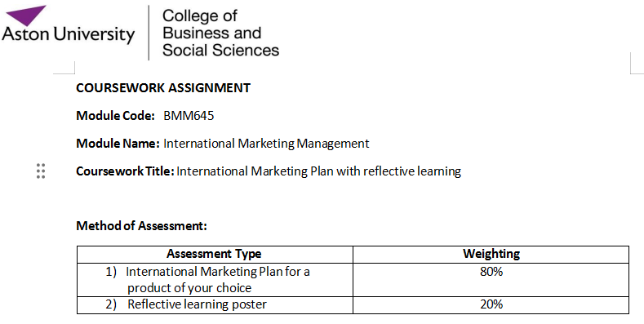Click the College of Business and Social Sciences text
The image size is (644, 324).
[220, 33]
